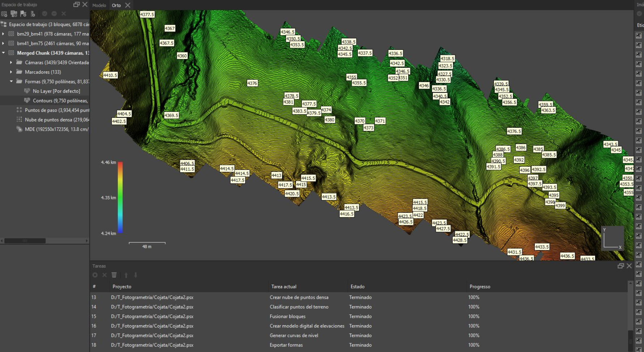The width and height of the screenshot is (644, 352).
Task: Close the Orto tab
Action: coord(128,5)
